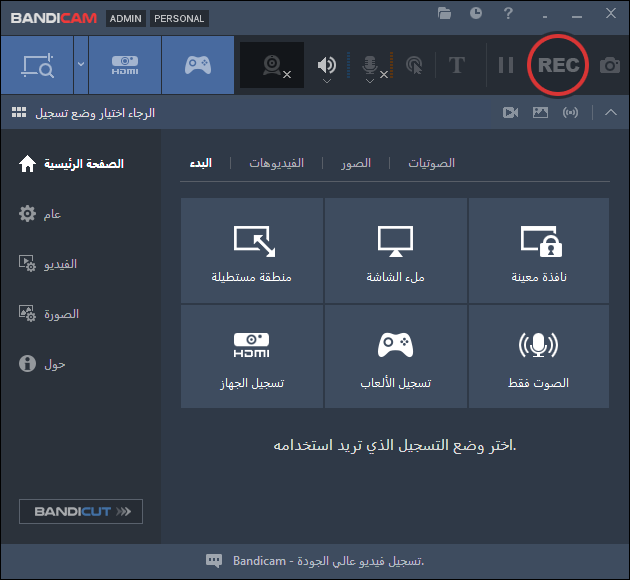The width and height of the screenshot is (630, 580).
Task: Collapse the panel with the up chevron
Action: (611, 112)
